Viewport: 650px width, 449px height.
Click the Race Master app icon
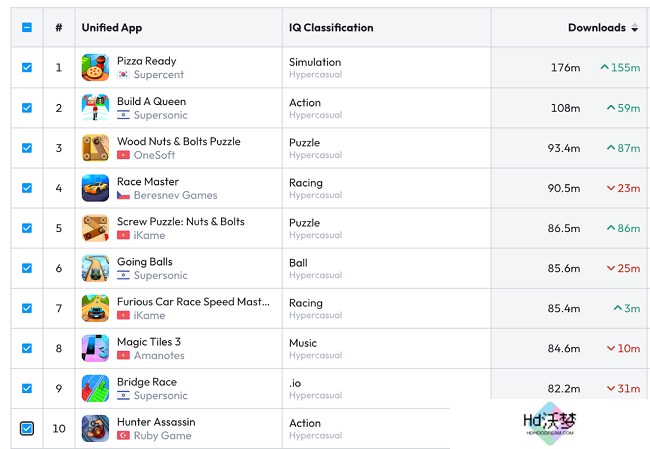tap(95, 188)
